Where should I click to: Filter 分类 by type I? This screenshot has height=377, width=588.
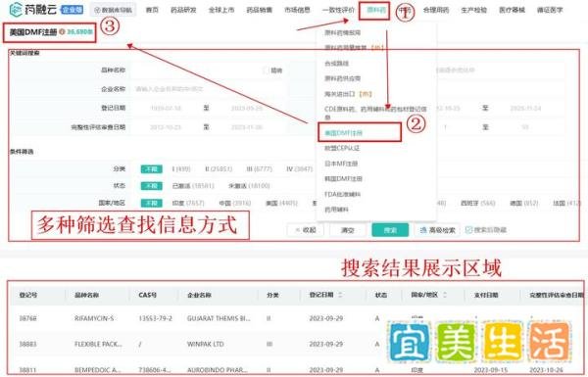click(181, 169)
